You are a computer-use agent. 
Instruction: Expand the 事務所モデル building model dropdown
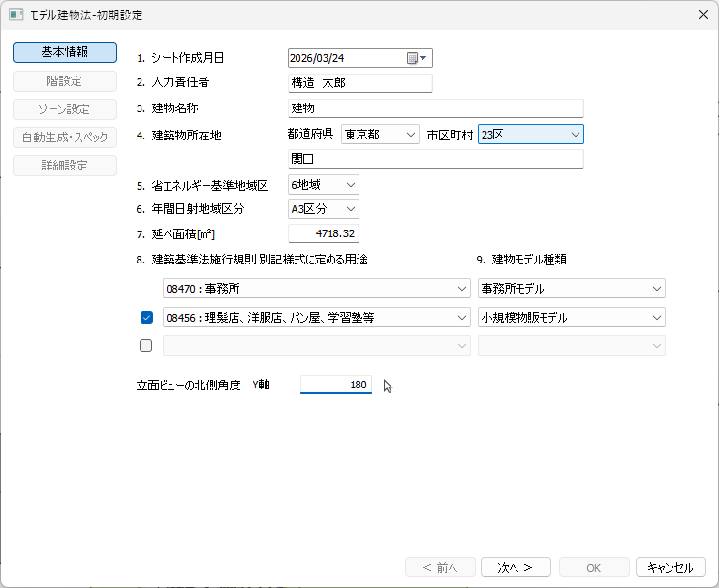pos(572,289)
